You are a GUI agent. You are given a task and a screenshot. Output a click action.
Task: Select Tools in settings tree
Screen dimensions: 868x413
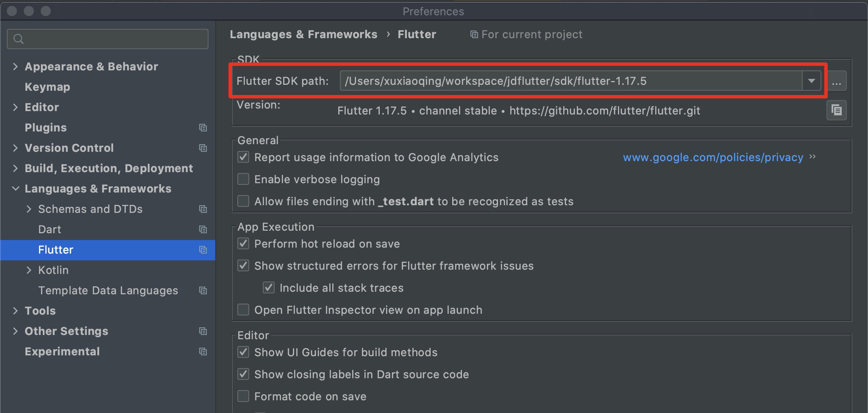40,311
